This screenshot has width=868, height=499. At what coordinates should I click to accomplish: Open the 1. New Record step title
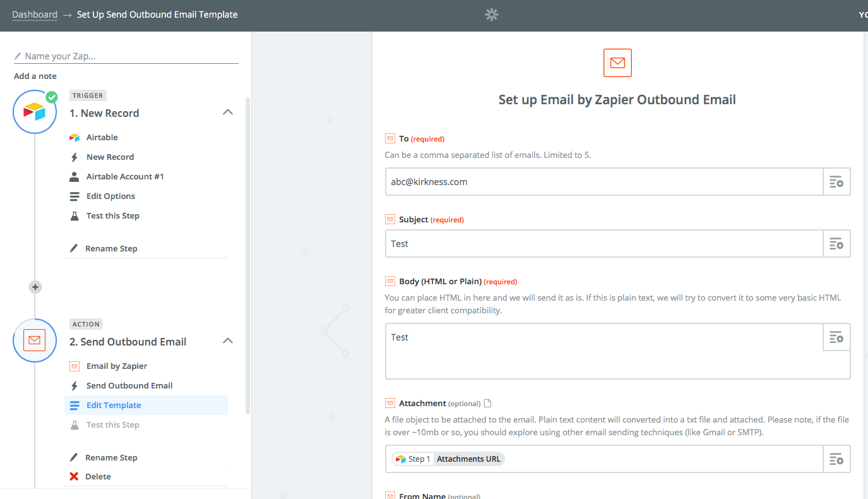point(104,113)
